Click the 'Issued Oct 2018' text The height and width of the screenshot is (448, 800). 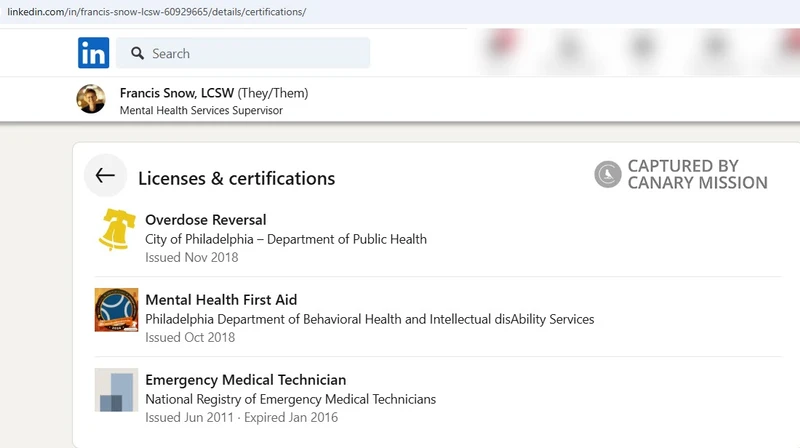click(x=190, y=338)
